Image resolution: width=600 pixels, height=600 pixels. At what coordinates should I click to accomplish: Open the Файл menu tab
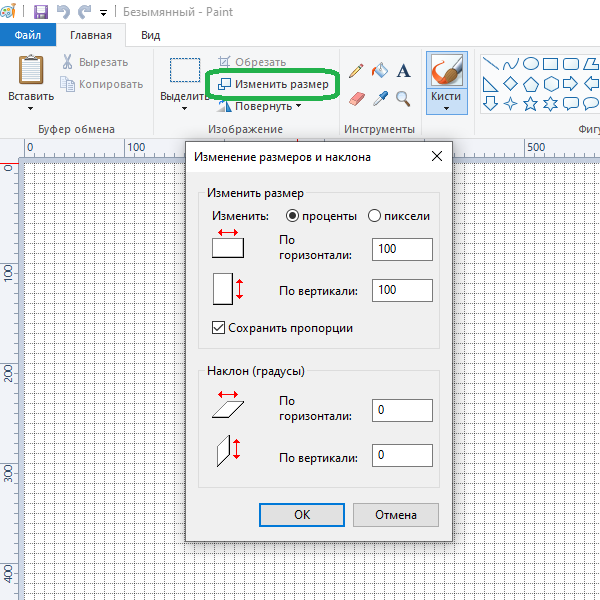click(x=28, y=35)
